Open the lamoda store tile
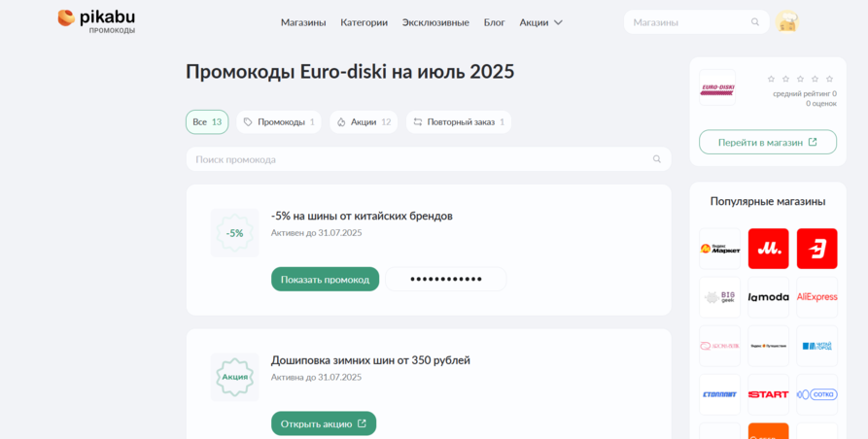This screenshot has width=868, height=439. (768, 297)
